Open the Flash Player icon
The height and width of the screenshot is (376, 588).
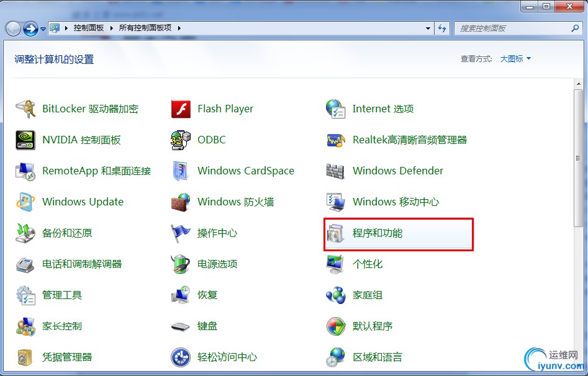[181, 109]
